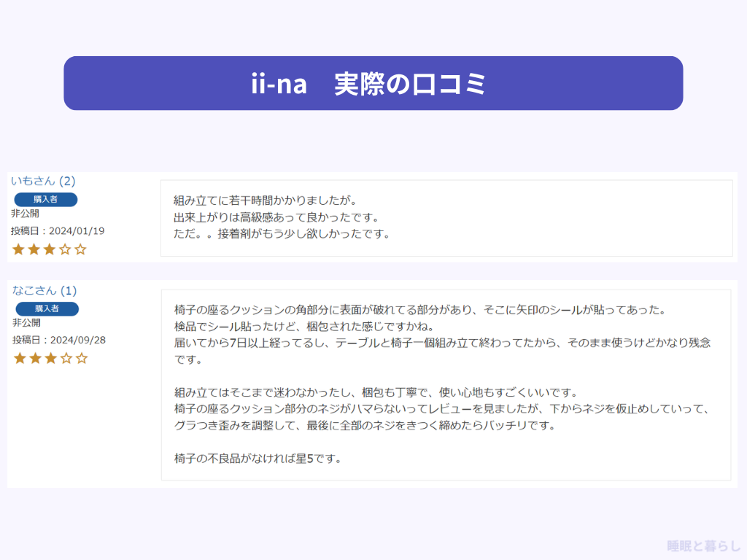The width and height of the screenshot is (747, 560).
Task: Click 購入者 badge under いもさん
Action: [46, 200]
